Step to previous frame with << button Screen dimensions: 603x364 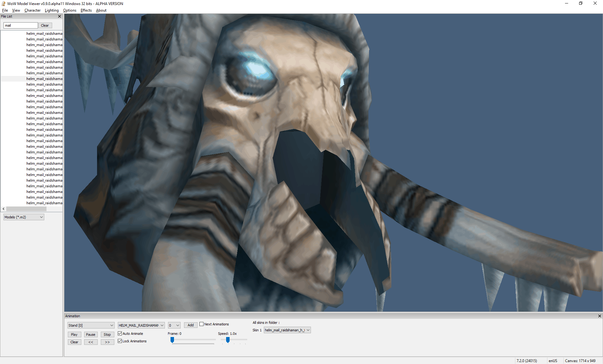91,342
